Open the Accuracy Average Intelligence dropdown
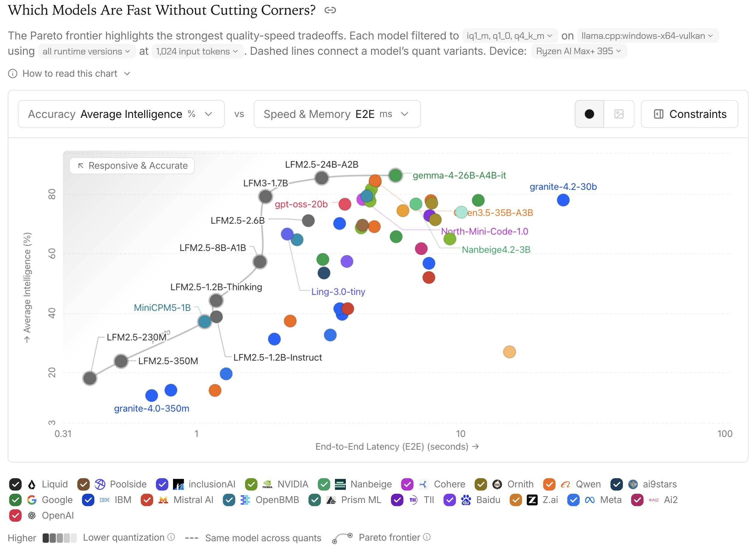756x556 pixels. point(121,114)
